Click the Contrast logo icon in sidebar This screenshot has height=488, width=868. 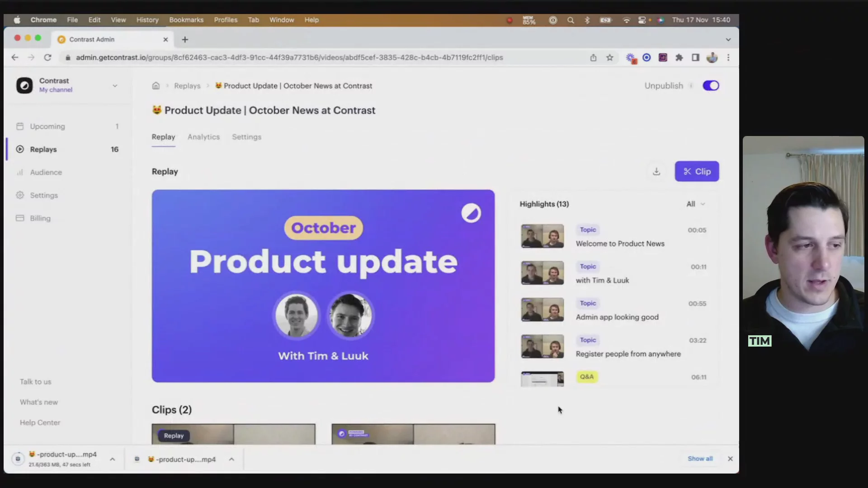click(x=24, y=85)
